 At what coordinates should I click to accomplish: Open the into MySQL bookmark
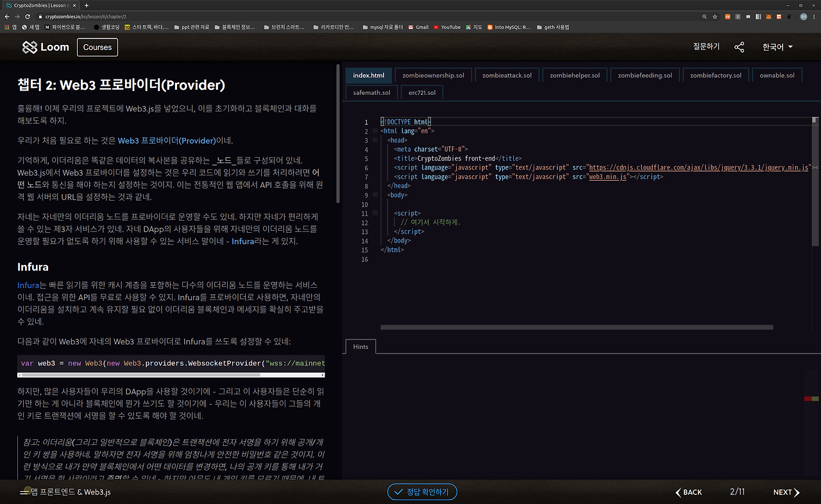tap(509, 28)
